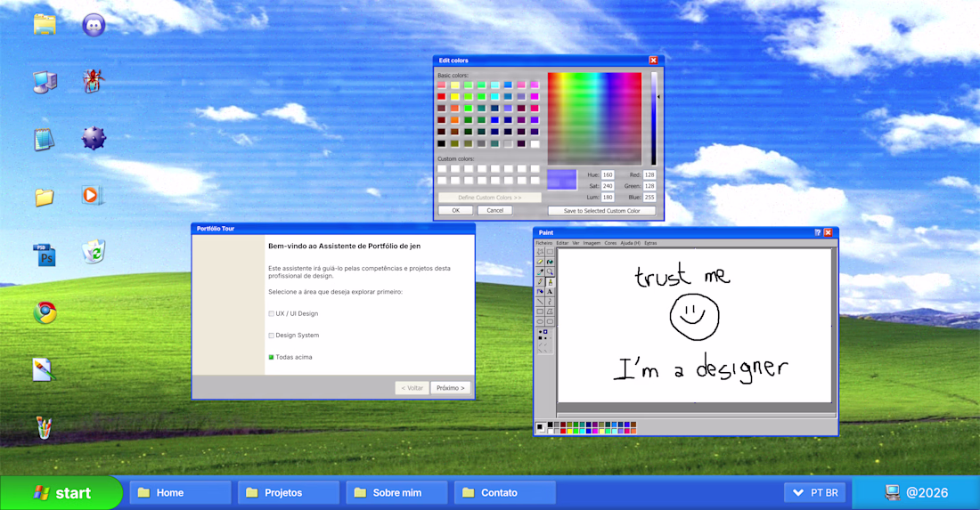
Task: Open the Spider Solitaire desktop icon
Action: [x=94, y=81]
